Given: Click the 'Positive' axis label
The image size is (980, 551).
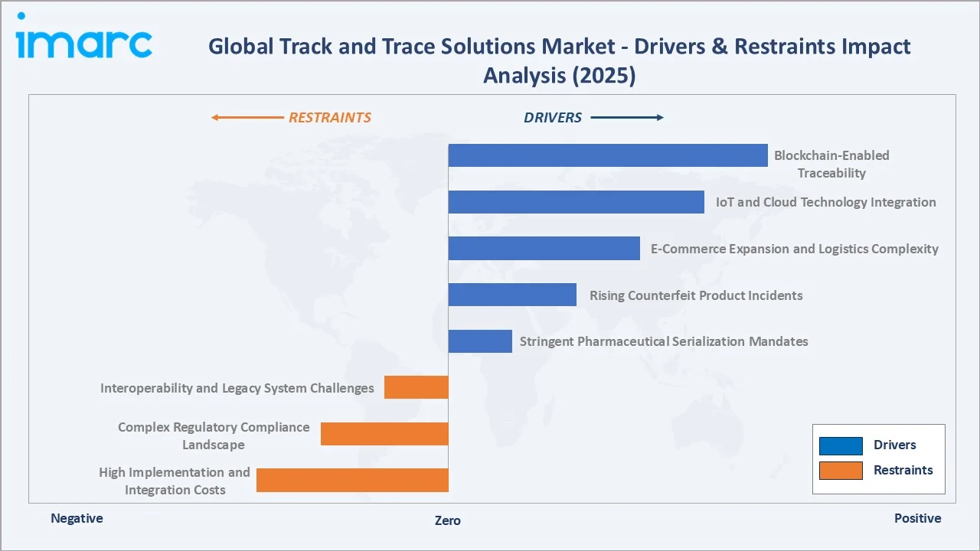Looking at the screenshot, I should tap(918, 518).
